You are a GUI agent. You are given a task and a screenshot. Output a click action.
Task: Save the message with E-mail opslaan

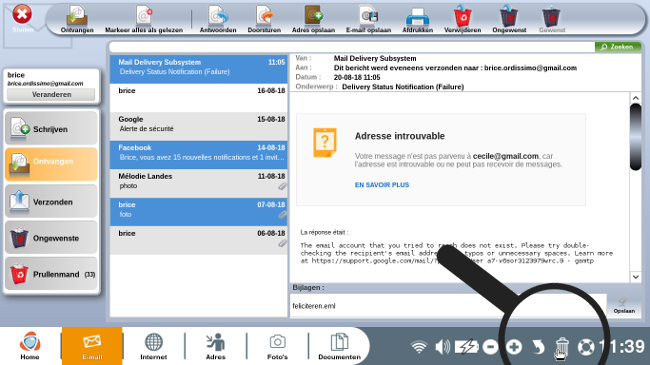click(x=368, y=19)
